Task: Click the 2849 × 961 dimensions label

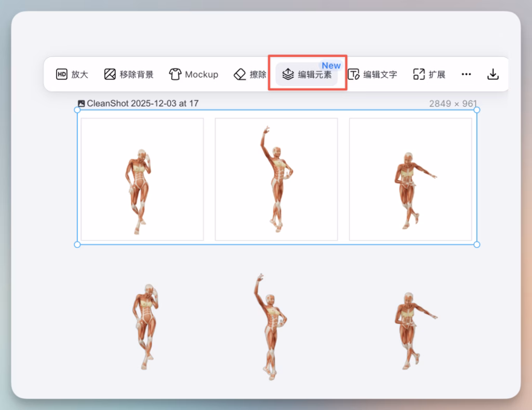Action: [x=453, y=104]
